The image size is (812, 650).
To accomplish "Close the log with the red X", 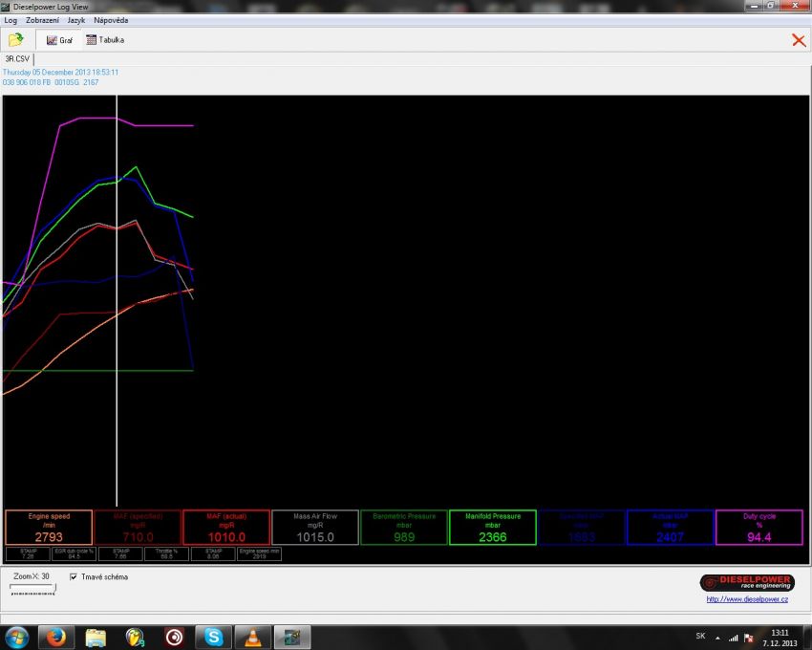I will (x=799, y=40).
